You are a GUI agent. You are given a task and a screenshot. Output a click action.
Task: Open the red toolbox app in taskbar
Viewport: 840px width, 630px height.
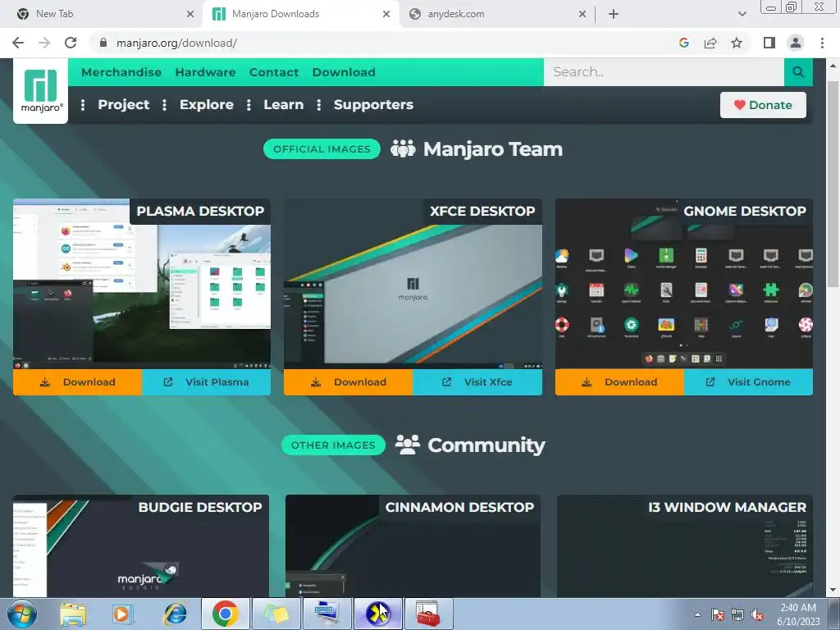(x=428, y=614)
